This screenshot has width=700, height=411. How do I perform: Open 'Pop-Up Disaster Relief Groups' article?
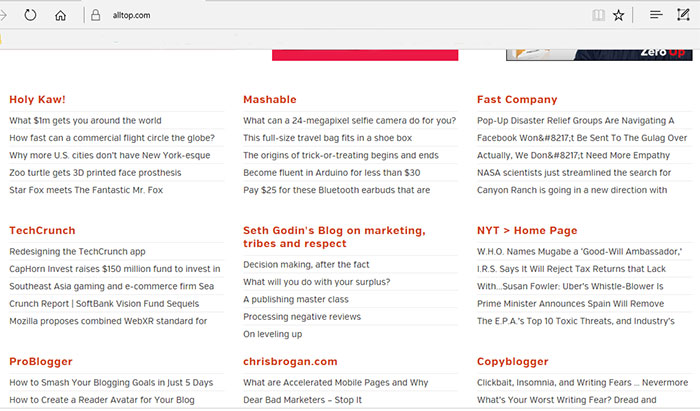(x=575, y=120)
